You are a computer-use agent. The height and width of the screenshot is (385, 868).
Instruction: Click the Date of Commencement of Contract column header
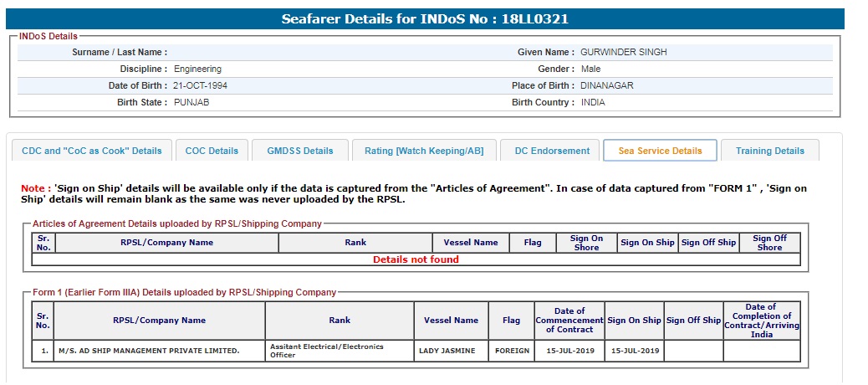[x=569, y=321]
